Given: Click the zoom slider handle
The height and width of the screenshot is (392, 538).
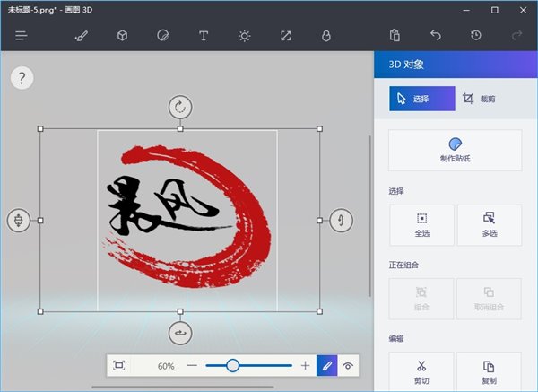Looking at the screenshot, I should click(x=233, y=366).
